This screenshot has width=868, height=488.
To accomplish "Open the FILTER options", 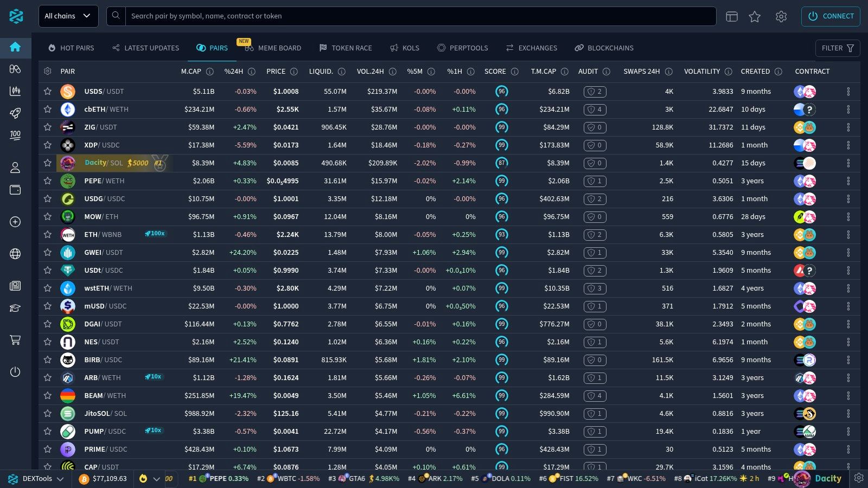I will click(838, 48).
